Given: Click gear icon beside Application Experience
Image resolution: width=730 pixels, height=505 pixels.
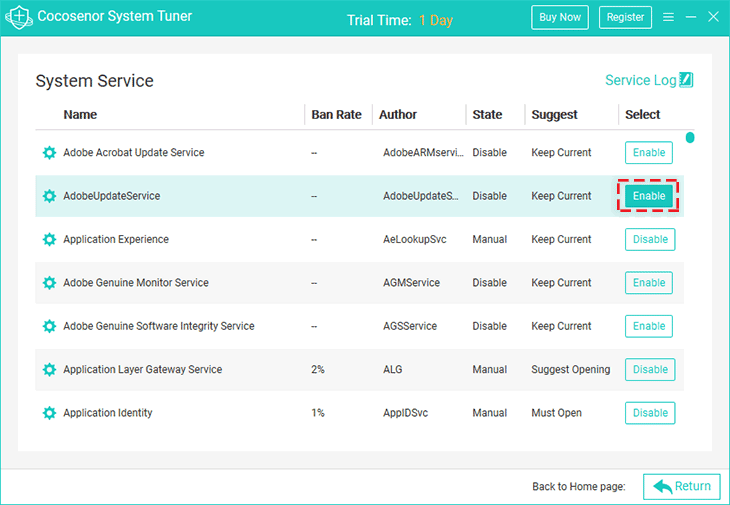Looking at the screenshot, I should coord(49,239).
